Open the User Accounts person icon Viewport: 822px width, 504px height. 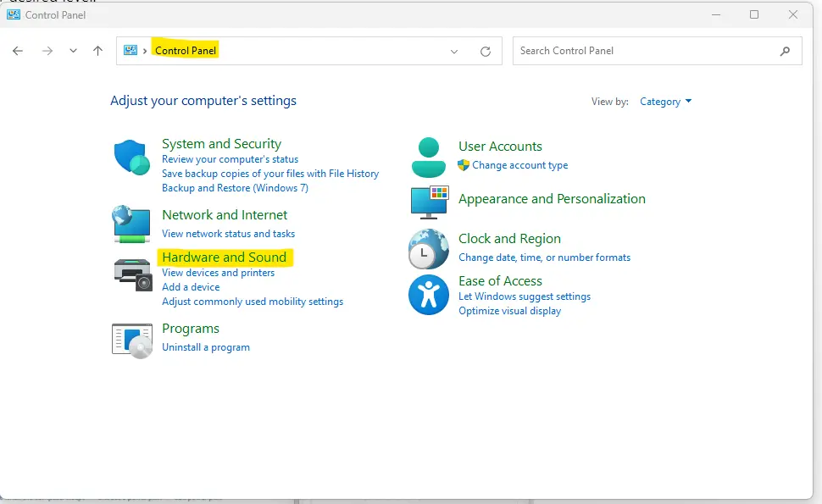point(429,158)
